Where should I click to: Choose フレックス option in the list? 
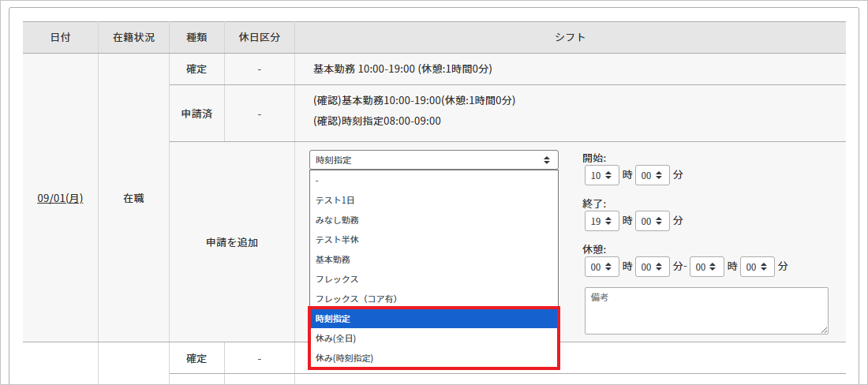tap(433, 279)
